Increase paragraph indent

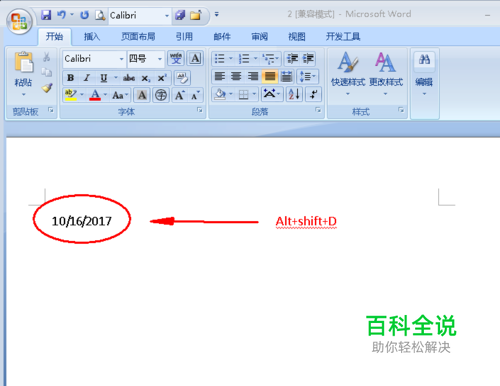308,59
